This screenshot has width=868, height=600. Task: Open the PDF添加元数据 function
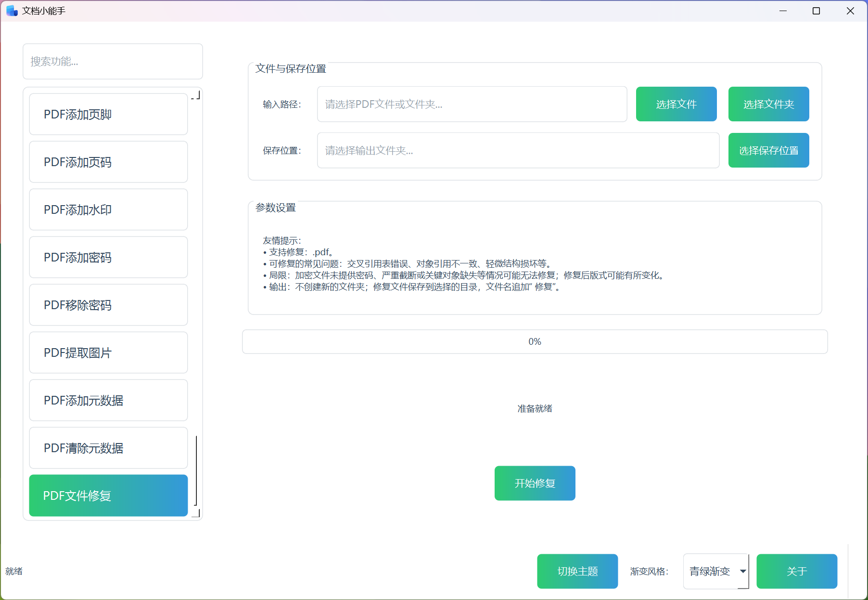(x=108, y=400)
